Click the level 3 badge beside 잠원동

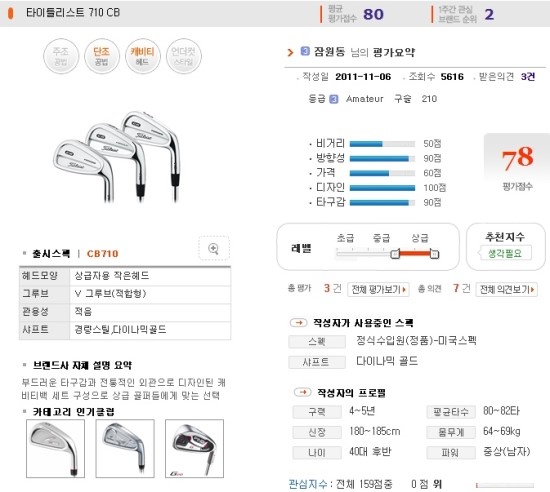305,51
